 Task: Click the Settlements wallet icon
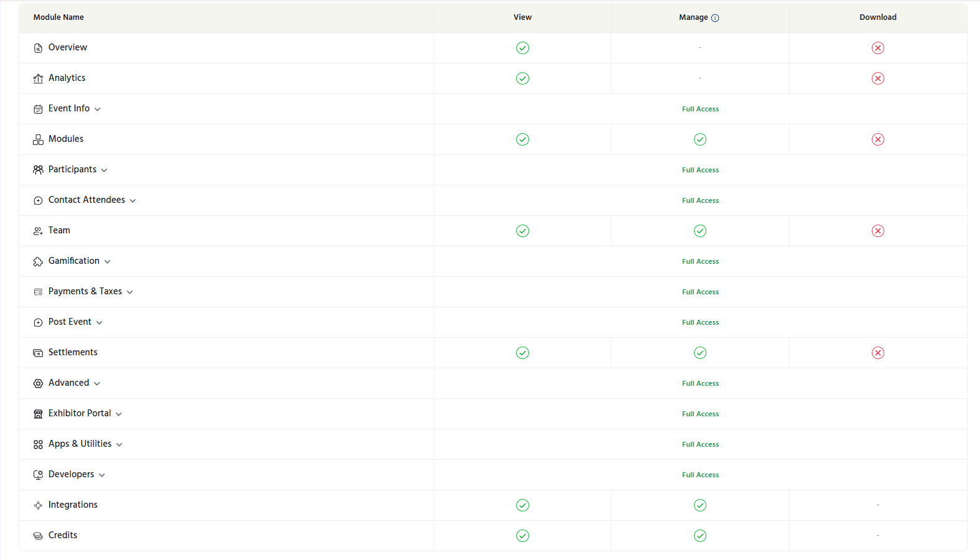click(x=38, y=353)
